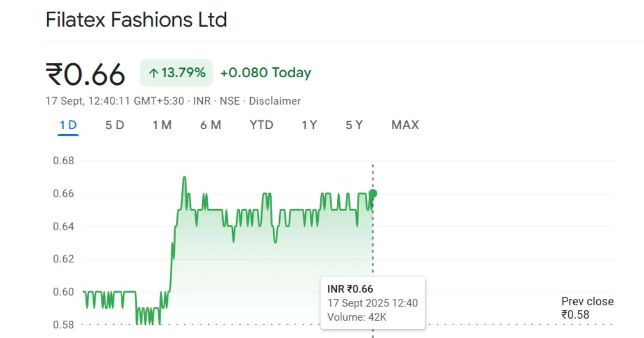The height and width of the screenshot is (338, 644).
Task: Click the Filatex Fashions Ltd title
Action: (136, 20)
